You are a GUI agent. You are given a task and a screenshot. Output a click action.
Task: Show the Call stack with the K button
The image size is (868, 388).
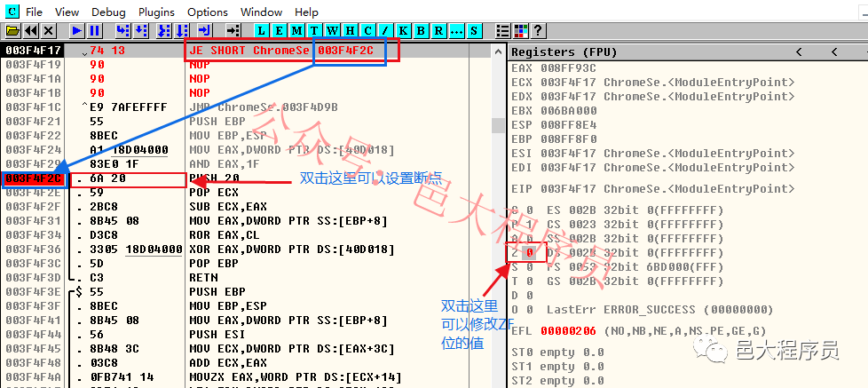click(x=403, y=30)
